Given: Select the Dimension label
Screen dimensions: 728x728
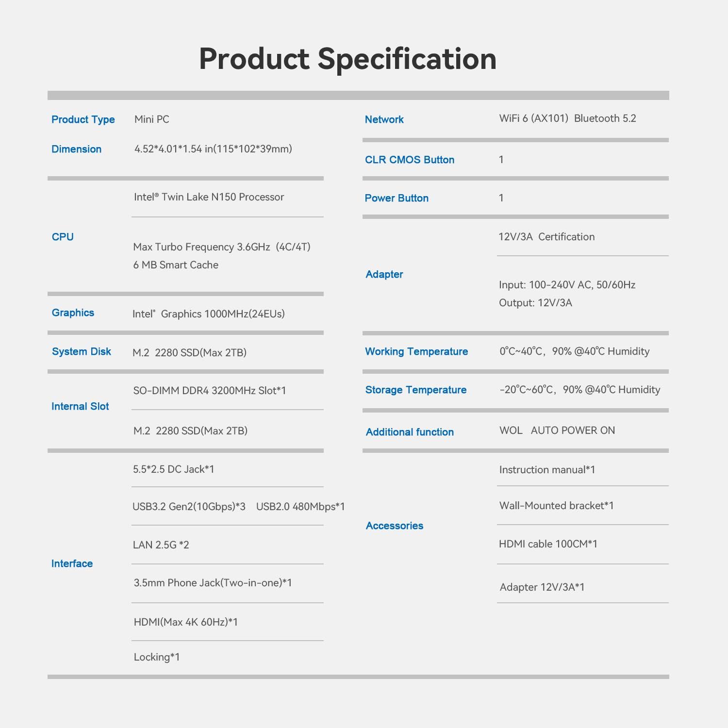Looking at the screenshot, I should pos(76,149).
